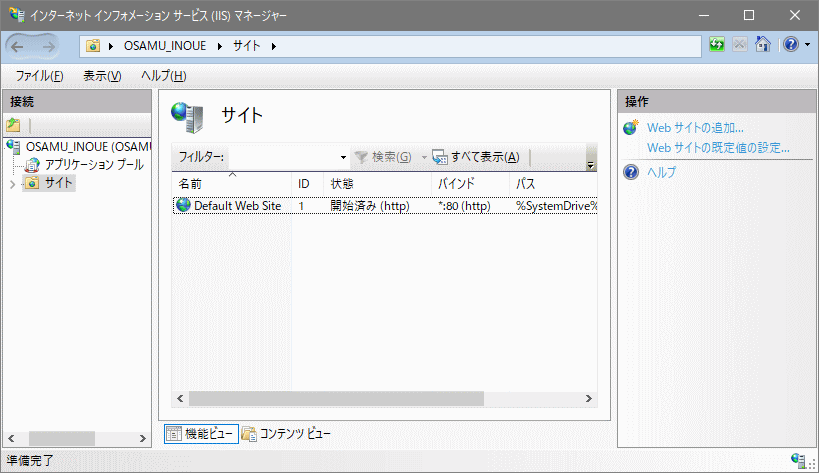
Task: Select アプリケーション プール tree node
Action: 94,165
